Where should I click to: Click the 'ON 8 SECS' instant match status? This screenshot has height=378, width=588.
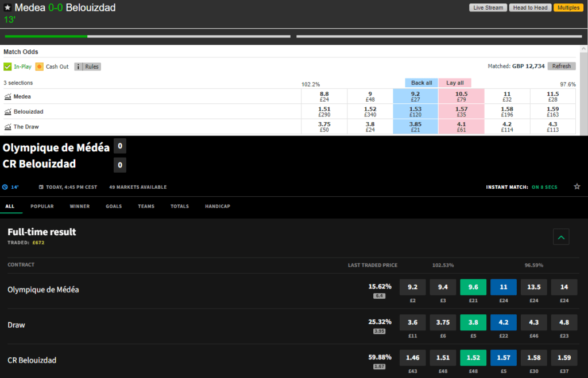point(544,187)
